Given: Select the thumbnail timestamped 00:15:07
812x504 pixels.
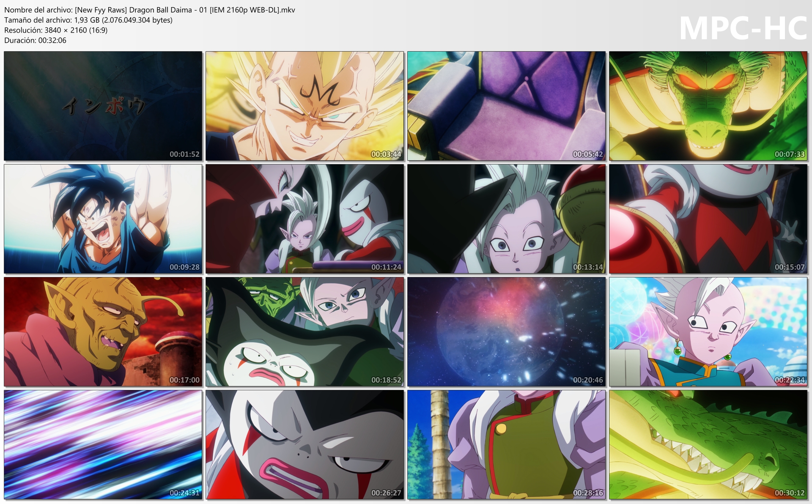Looking at the screenshot, I should tap(708, 219).
